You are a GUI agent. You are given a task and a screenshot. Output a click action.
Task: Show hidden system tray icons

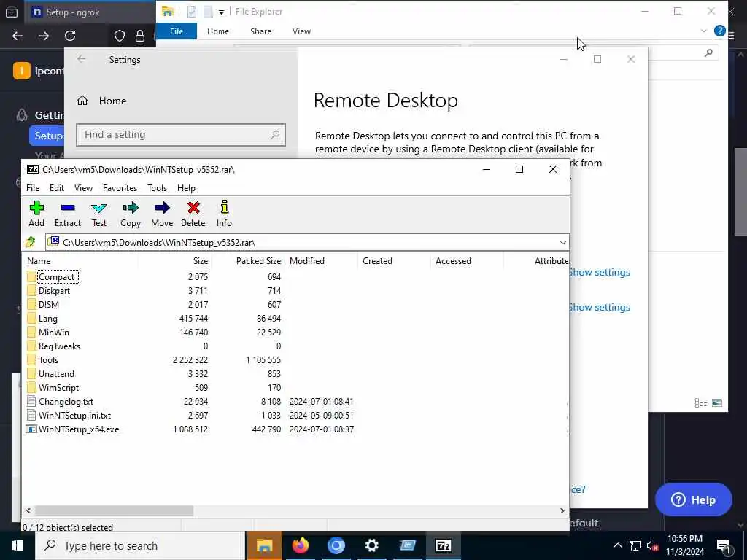pyautogui.click(x=617, y=545)
